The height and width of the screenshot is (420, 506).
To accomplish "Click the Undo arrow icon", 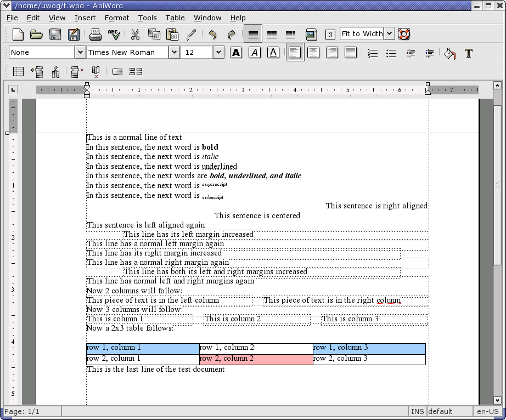I will click(212, 35).
